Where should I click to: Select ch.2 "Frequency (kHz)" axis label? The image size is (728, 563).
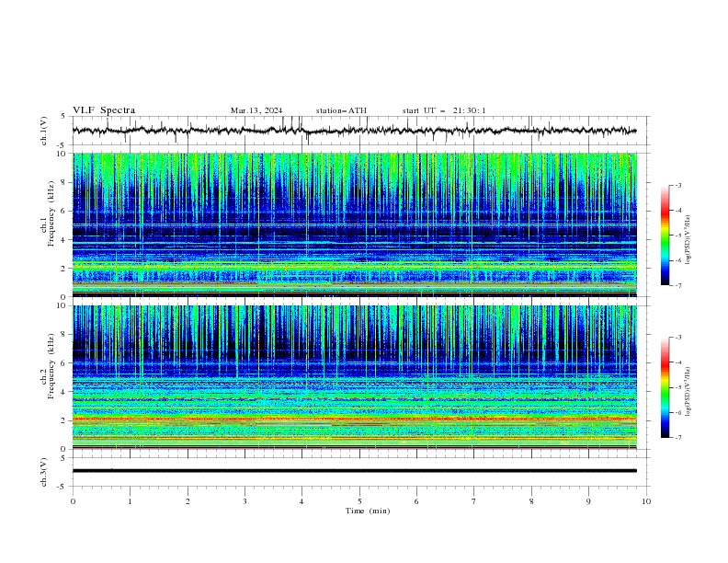coord(51,366)
